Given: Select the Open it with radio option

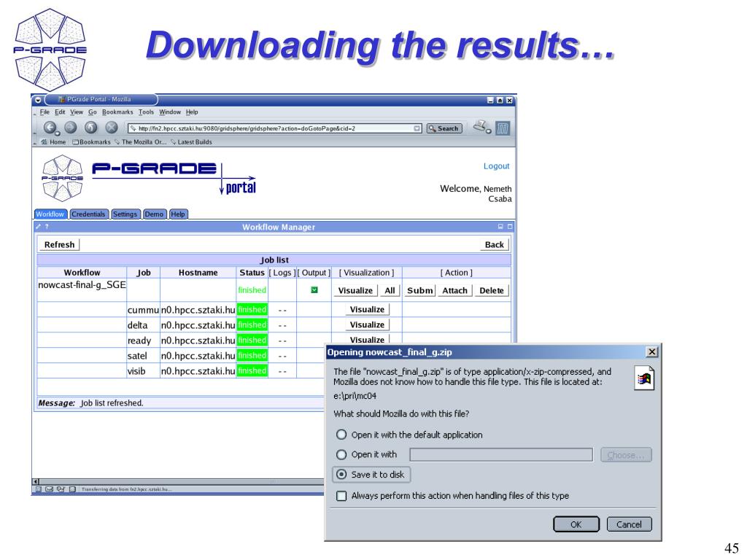Looking at the screenshot, I should [341, 455].
